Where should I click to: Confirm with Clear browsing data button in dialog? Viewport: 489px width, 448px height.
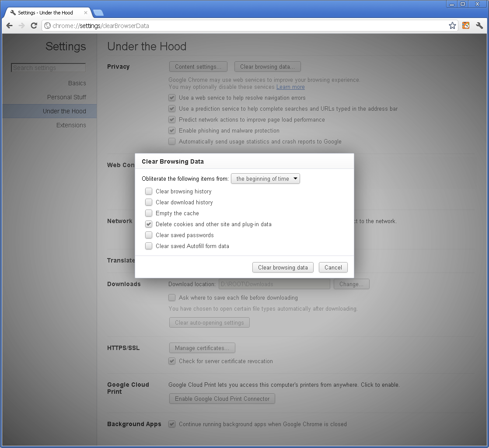point(283,267)
